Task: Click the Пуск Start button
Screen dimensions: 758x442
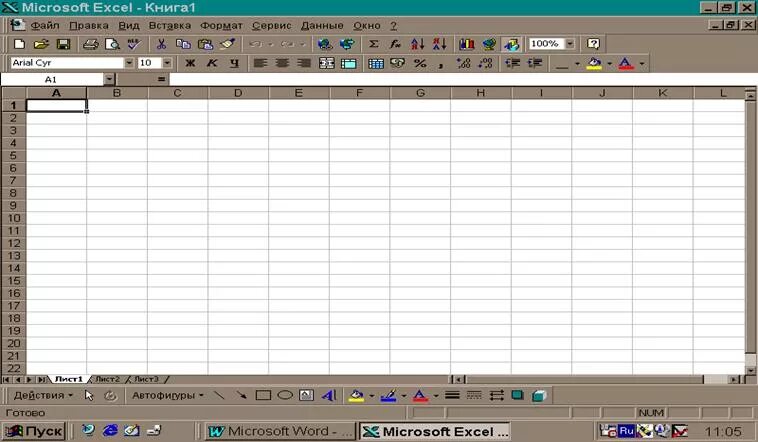Action: click(33, 431)
